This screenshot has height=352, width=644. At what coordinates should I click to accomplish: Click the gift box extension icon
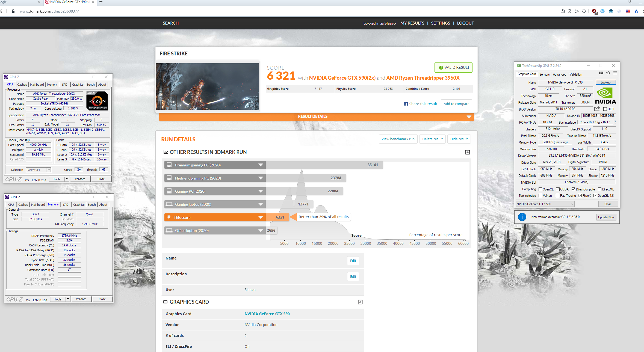point(611,11)
